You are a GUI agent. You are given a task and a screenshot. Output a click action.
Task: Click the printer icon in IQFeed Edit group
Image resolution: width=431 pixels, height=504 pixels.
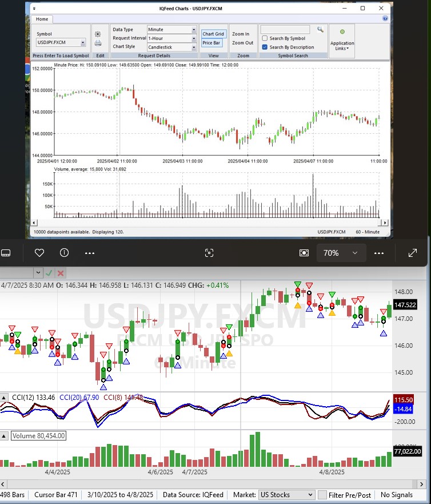tap(98, 43)
